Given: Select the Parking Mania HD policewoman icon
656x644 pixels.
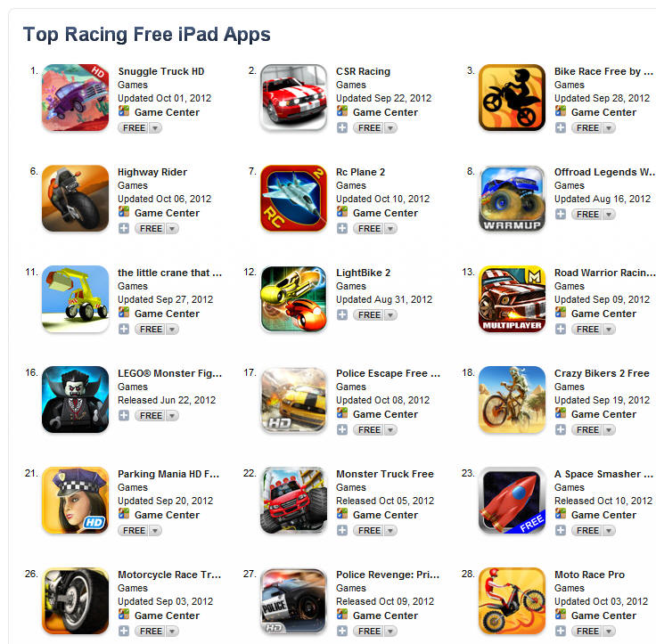Looking at the screenshot, I should pyautogui.click(x=75, y=500).
